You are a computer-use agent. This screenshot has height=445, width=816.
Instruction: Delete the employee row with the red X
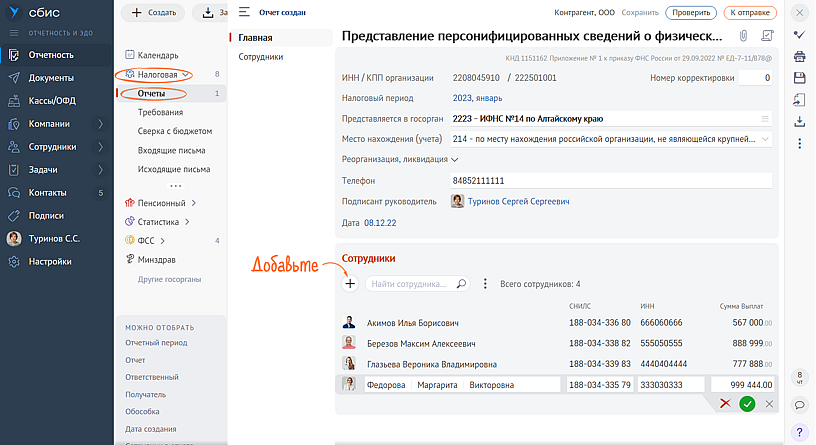click(x=725, y=404)
